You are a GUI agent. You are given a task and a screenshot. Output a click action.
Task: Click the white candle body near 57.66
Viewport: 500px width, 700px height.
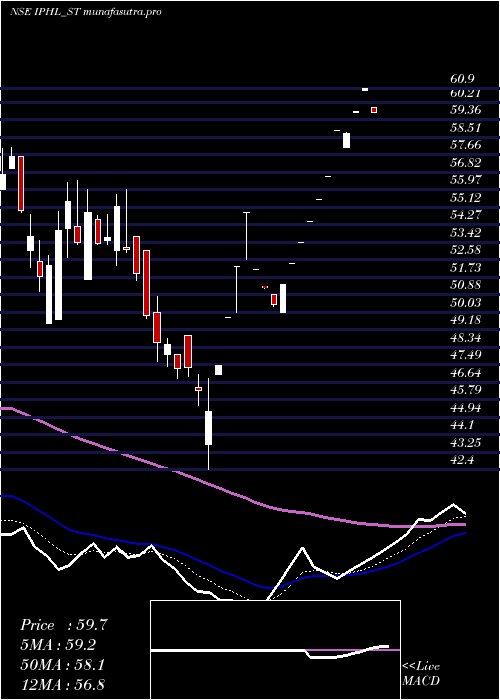point(346,140)
